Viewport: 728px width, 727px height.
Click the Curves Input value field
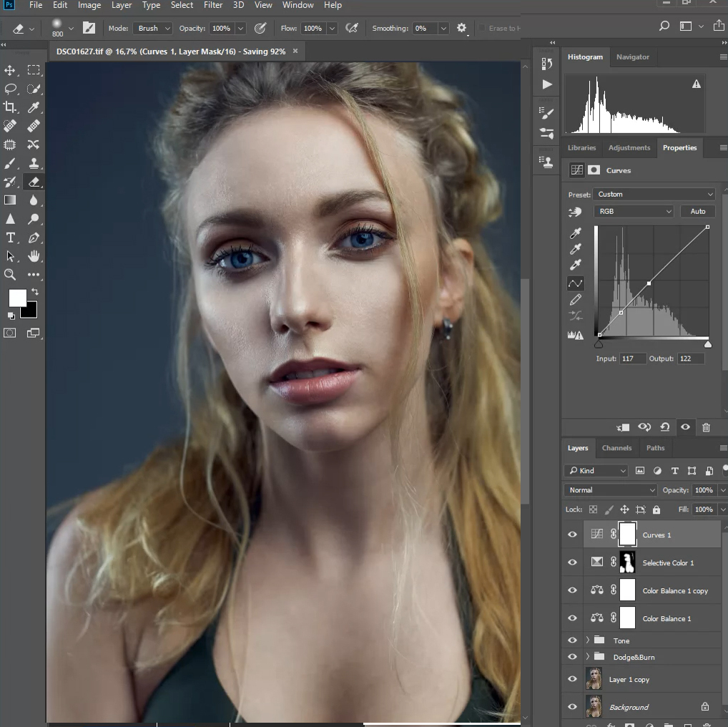tap(633, 358)
